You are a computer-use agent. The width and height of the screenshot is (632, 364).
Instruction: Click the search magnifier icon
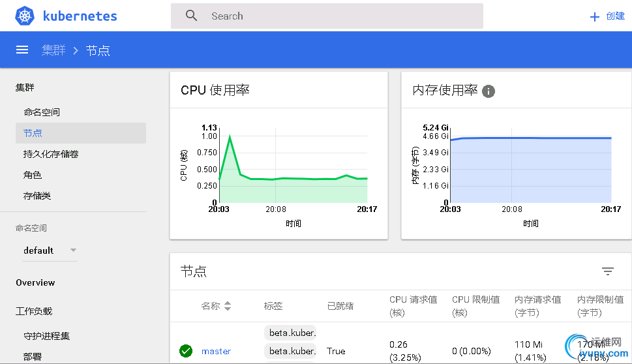pos(191,16)
